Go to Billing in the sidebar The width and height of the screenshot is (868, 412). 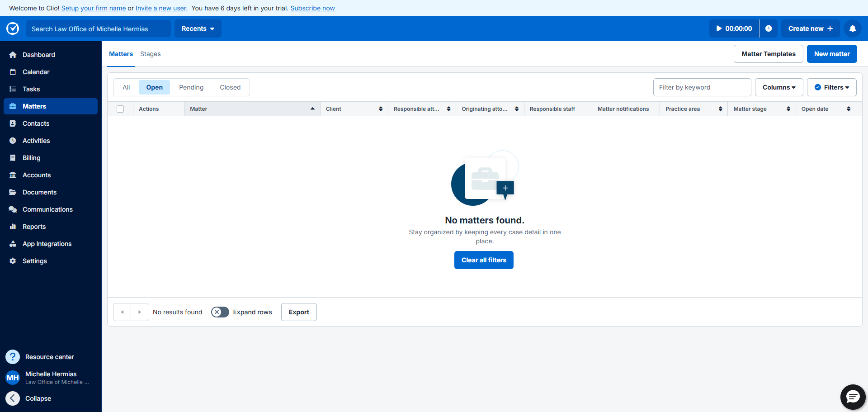point(31,158)
